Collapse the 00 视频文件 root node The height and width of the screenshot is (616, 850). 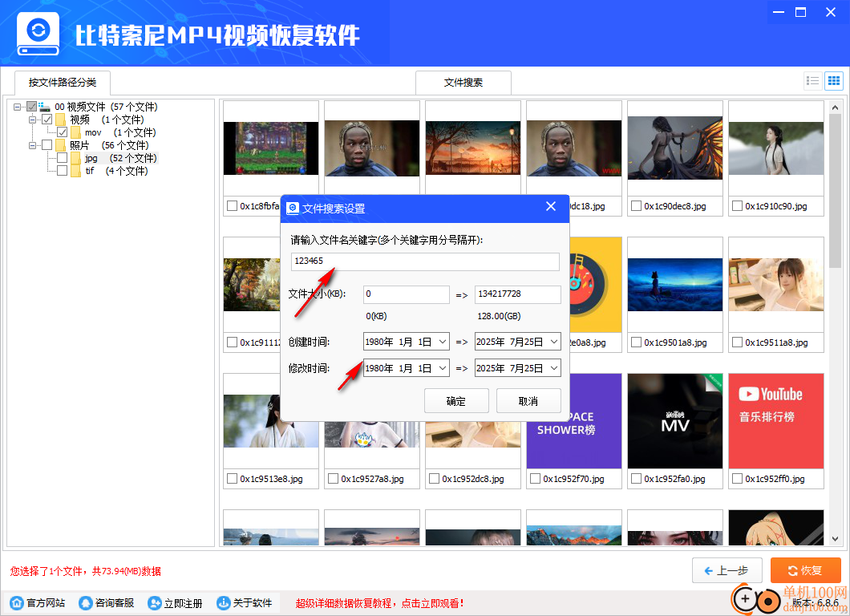point(18,107)
